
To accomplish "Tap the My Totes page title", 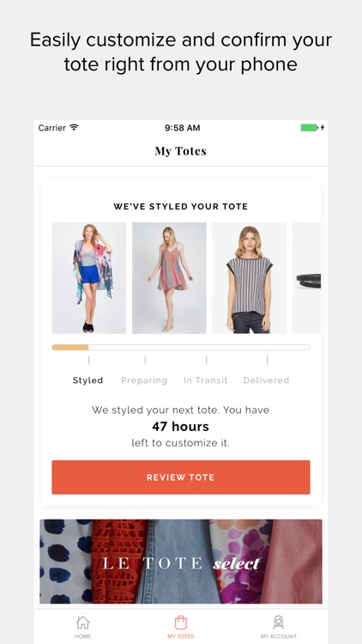I will click(x=181, y=151).
